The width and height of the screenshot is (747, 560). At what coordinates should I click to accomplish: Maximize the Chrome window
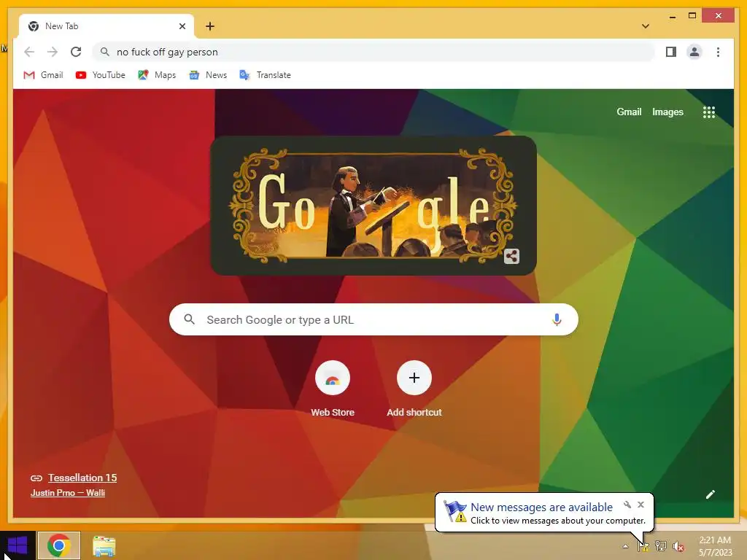point(692,16)
